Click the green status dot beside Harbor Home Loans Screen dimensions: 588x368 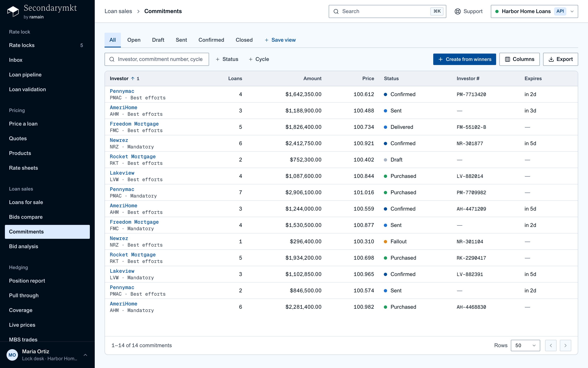[497, 11]
